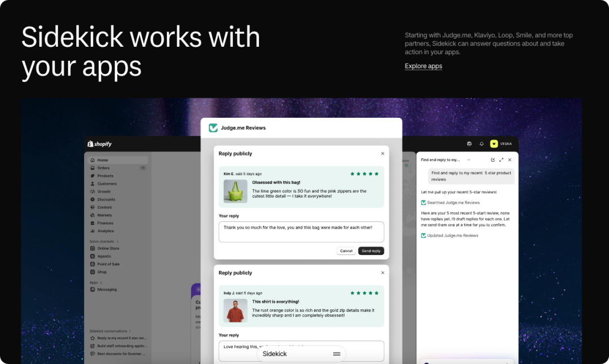Click the reply field with 'Thank you so much'
The width and height of the screenshot is (609, 364).
[x=301, y=232]
